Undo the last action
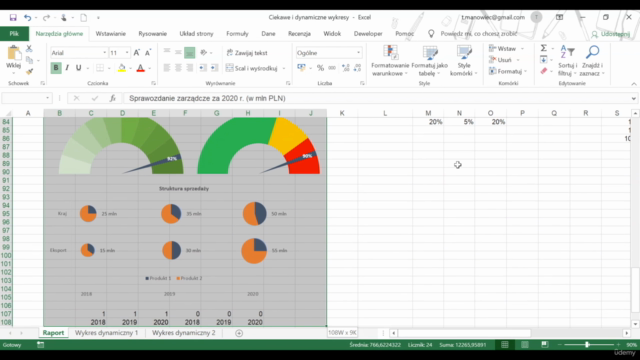 pyautogui.click(x=27, y=18)
